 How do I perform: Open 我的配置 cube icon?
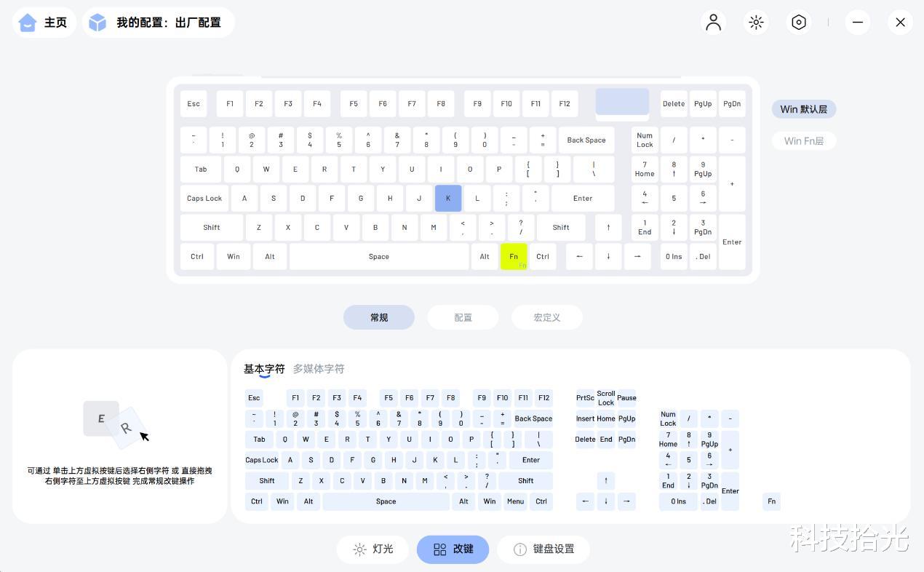click(x=97, y=23)
